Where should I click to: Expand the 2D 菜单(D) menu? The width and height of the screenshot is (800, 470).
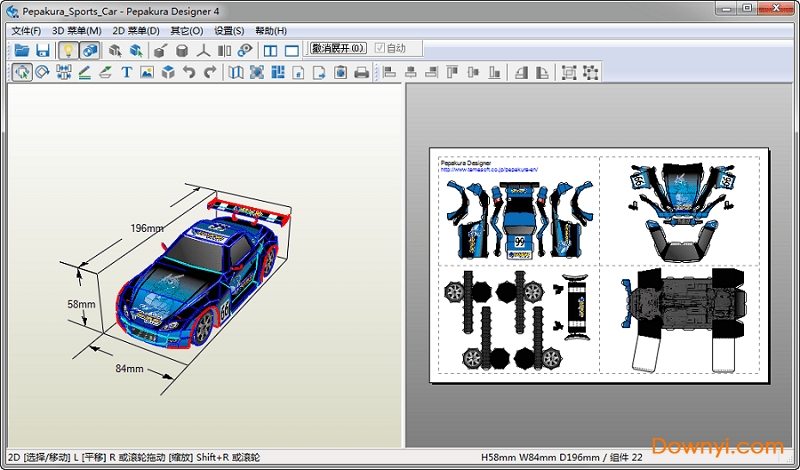pyautogui.click(x=136, y=31)
